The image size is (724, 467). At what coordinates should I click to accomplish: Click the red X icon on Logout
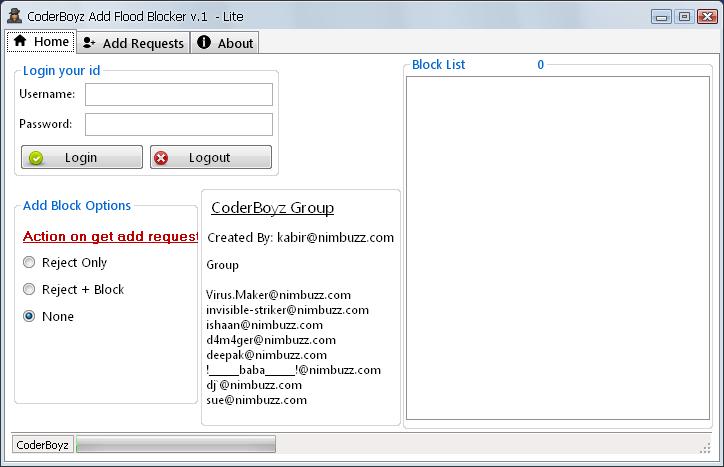(162, 158)
